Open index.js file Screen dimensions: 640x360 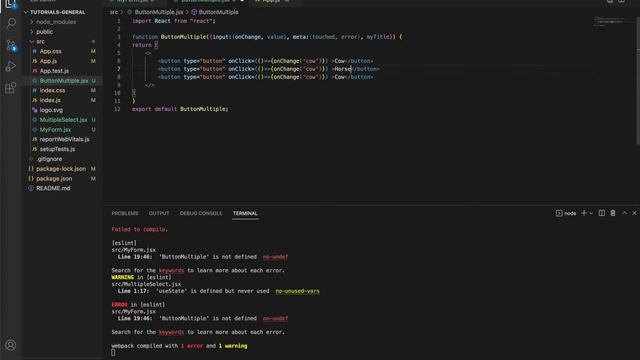tap(50, 100)
